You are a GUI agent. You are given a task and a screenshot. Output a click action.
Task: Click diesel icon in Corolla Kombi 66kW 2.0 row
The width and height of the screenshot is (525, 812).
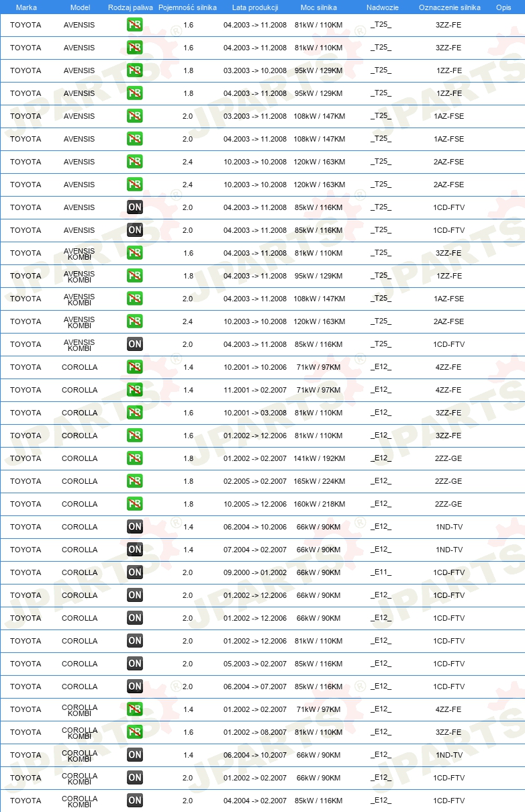coord(134,778)
